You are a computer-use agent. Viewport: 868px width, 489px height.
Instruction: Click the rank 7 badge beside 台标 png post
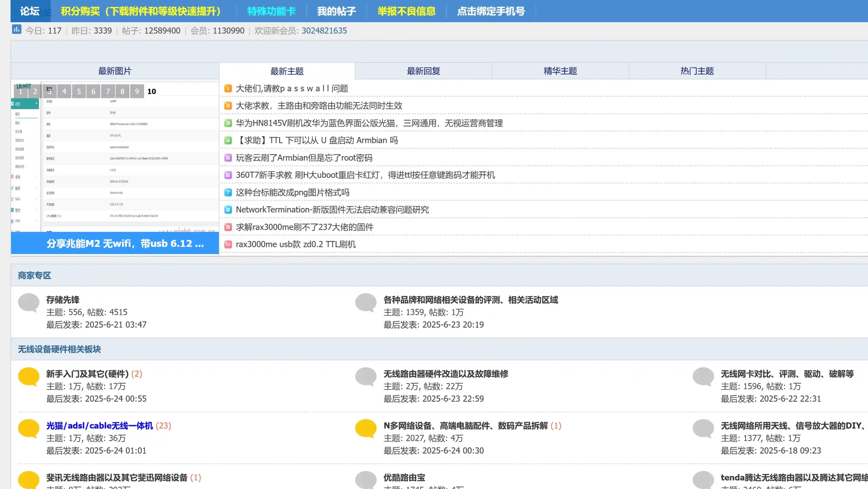228,193
